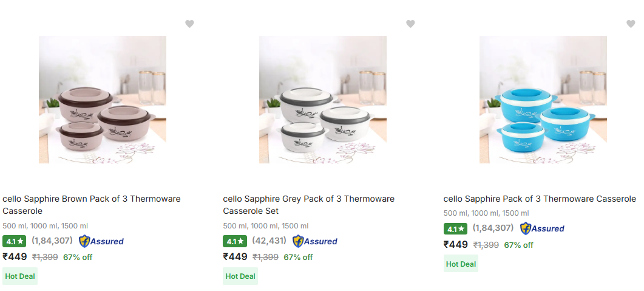
Task: Click Assured badge on the blue casserole
Action: pyautogui.click(x=542, y=228)
